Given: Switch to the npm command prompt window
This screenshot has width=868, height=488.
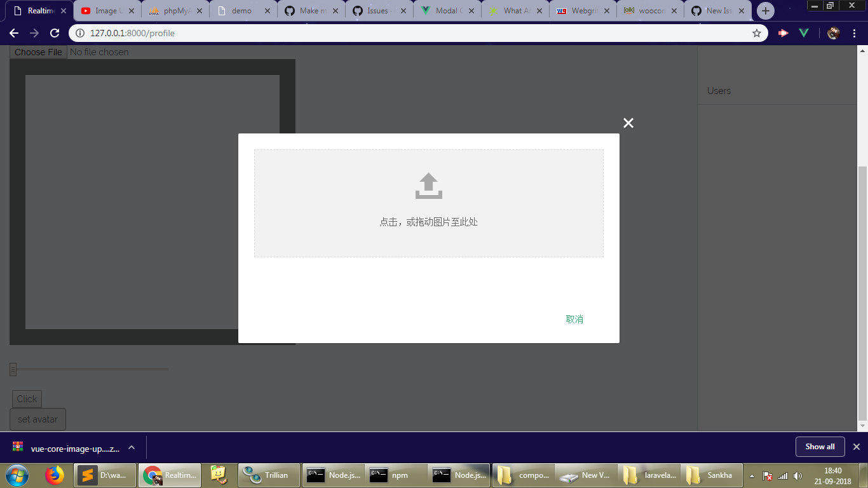Looking at the screenshot, I should click(x=396, y=475).
